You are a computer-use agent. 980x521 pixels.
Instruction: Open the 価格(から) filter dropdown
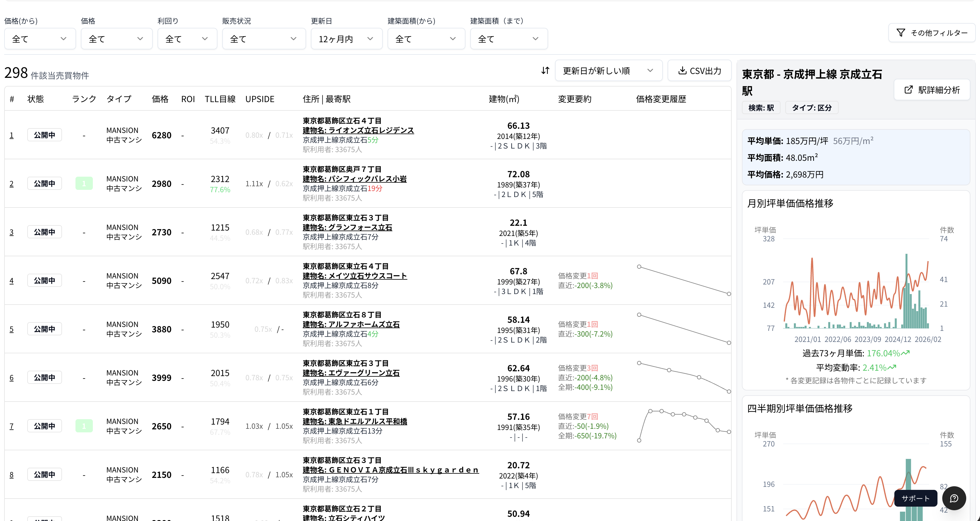[x=40, y=38]
